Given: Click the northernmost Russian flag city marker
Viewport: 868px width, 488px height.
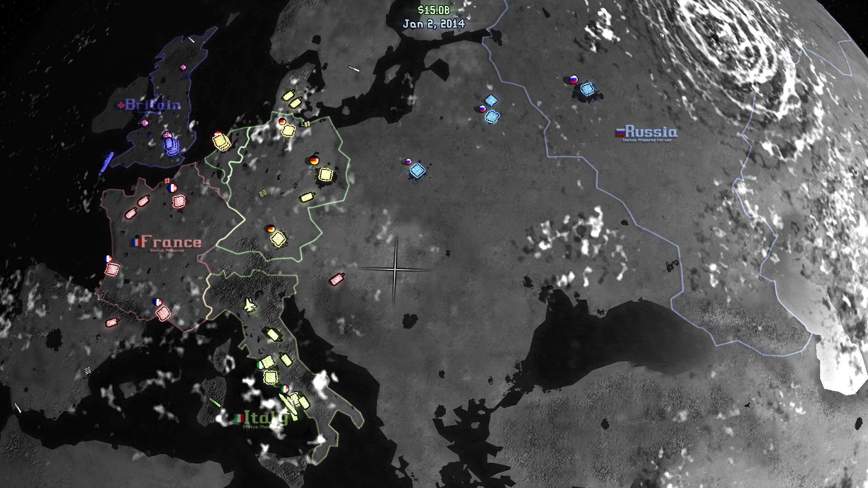Looking at the screenshot, I should click(x=573, y=80).
